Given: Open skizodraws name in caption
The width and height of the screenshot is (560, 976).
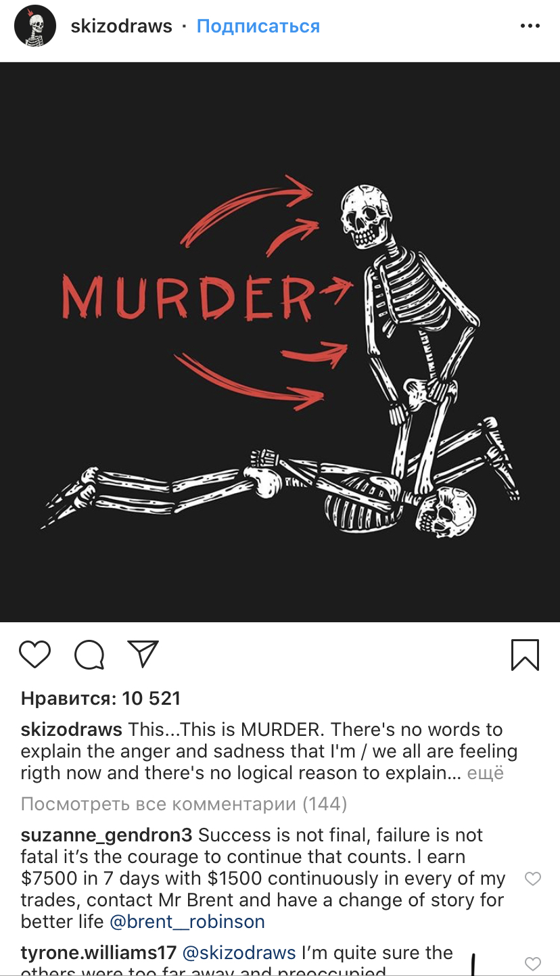Looking at the screenshot, I should click(72, 730).
